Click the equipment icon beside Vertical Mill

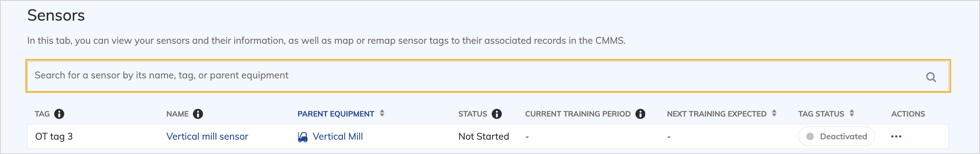click(302, 137)
